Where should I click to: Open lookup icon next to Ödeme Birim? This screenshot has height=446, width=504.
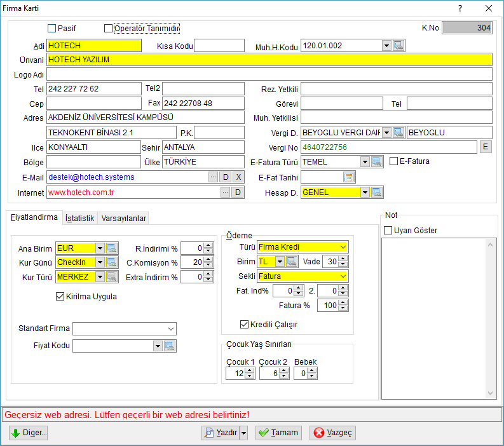(292, 262)
